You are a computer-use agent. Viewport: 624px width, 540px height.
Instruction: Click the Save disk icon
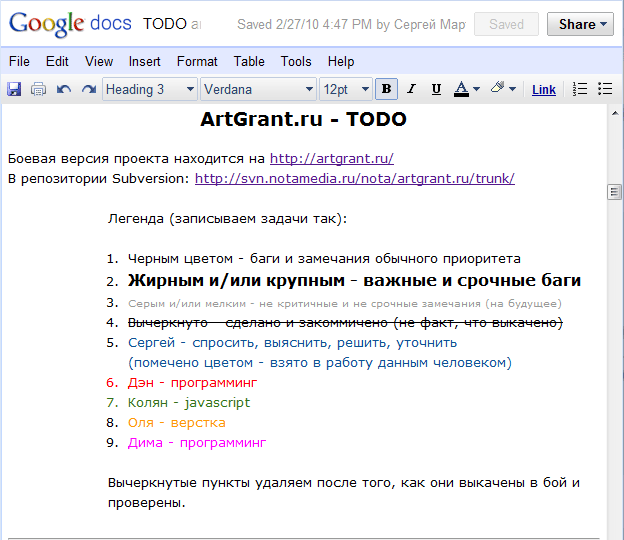click(x=14, y=89)
